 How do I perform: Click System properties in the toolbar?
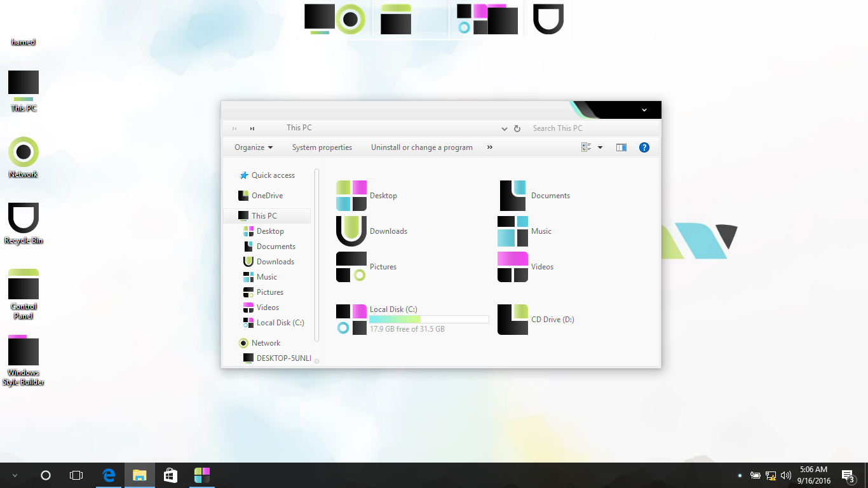322,147
